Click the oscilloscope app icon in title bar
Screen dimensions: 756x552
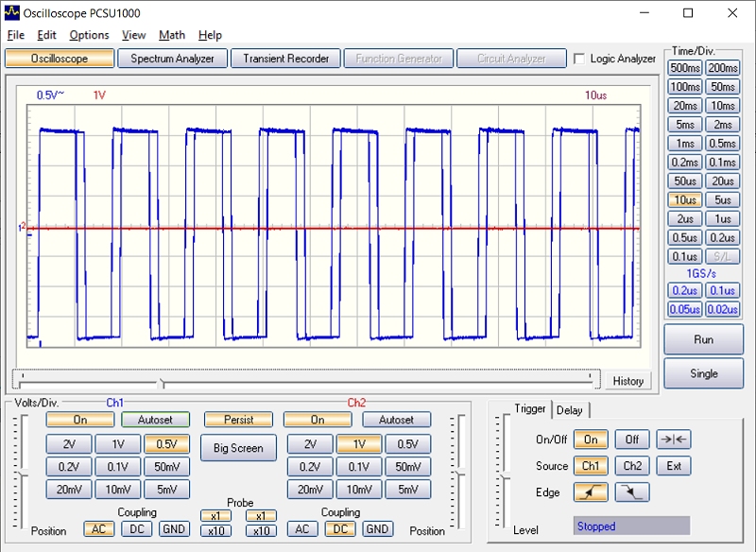[11, 12]
